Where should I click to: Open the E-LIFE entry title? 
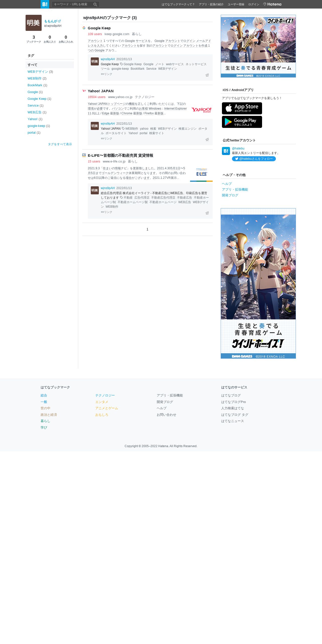coord(120,155)
